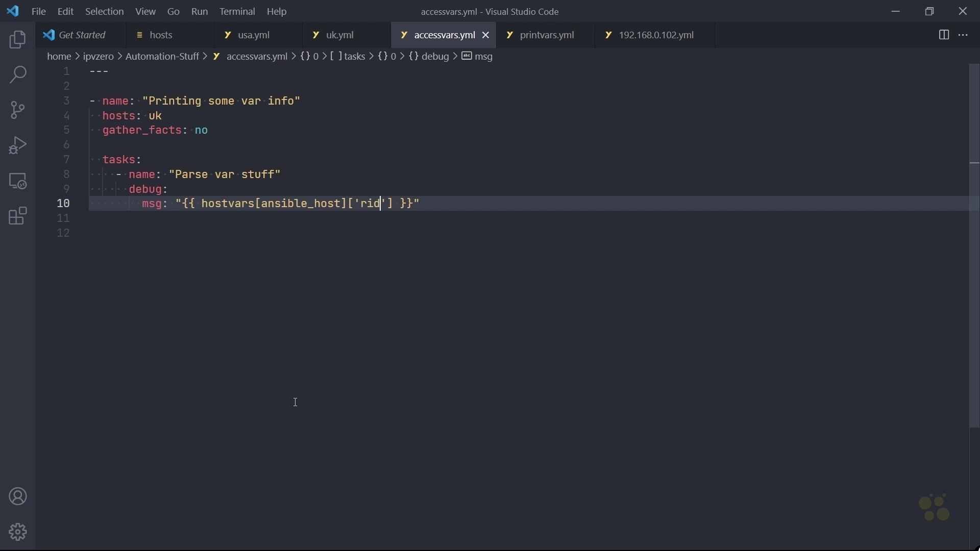Open the Source Control view
The height and width of the screenshot is (551, 980).
(18, 110)
